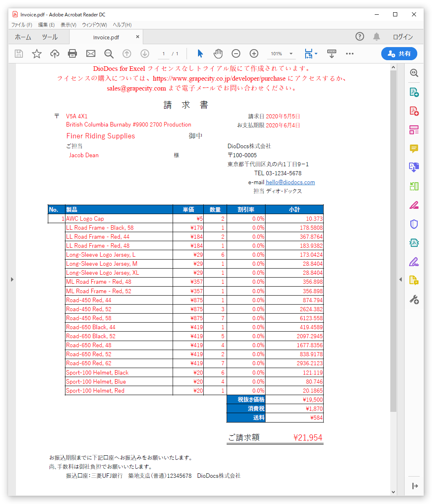Open Redact pink pen tool in sidebar
This screenshot has height=504, width=432.
pos(414,205)
